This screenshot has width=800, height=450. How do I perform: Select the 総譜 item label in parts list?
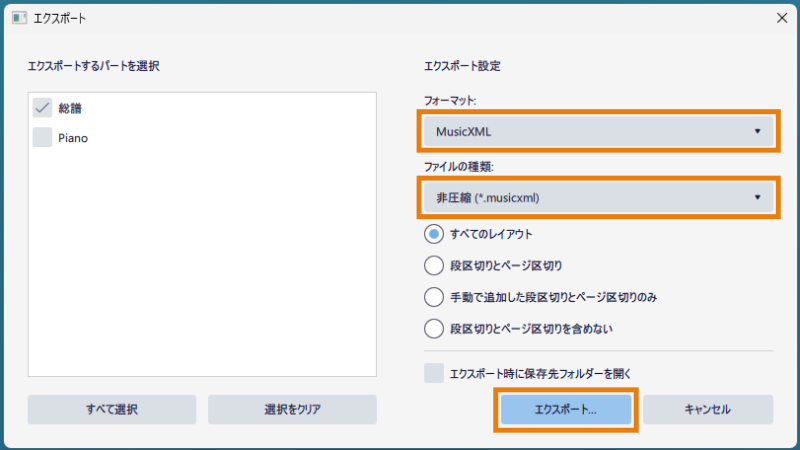pyautogui.click(x=70, y=108)
